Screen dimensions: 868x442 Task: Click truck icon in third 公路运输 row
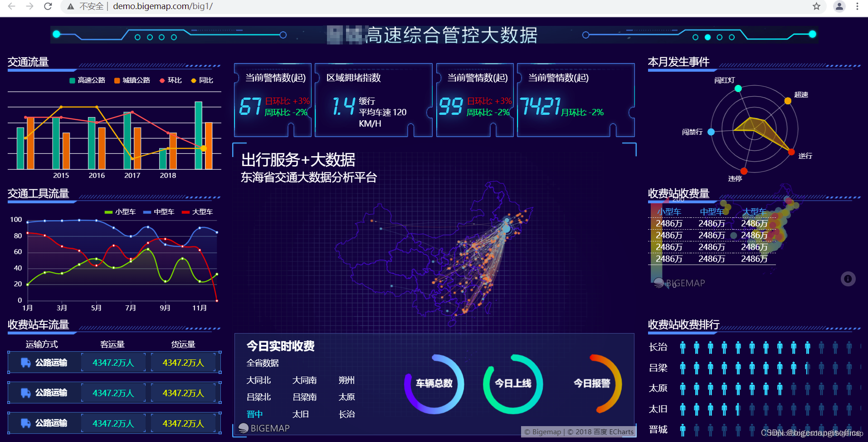pos(26,423)
